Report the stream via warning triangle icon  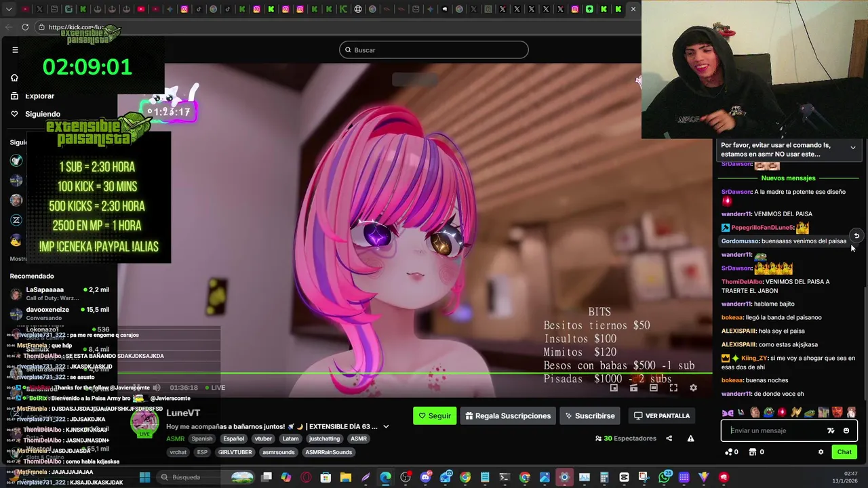tap(690, 439)
